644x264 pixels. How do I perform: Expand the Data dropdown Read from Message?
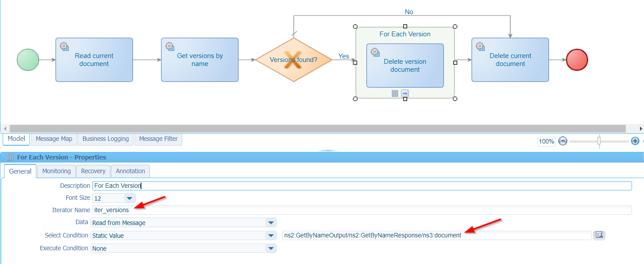point(270,223)
